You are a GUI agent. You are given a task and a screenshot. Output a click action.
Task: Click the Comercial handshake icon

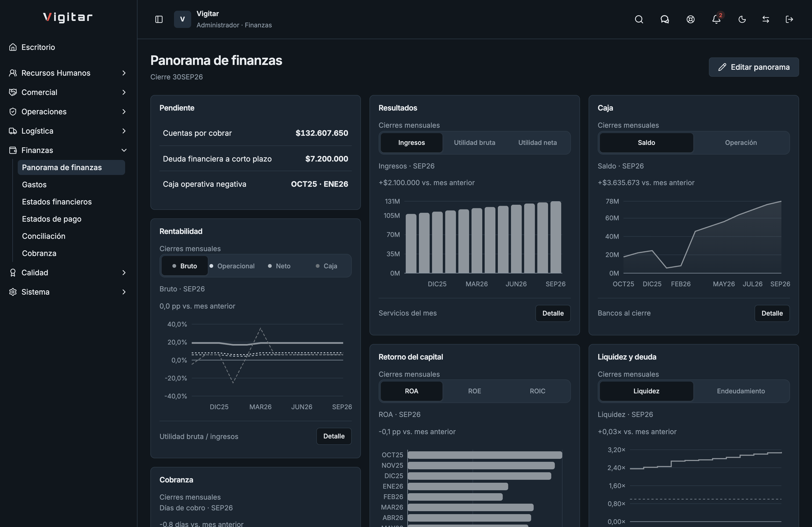point(13,92)
